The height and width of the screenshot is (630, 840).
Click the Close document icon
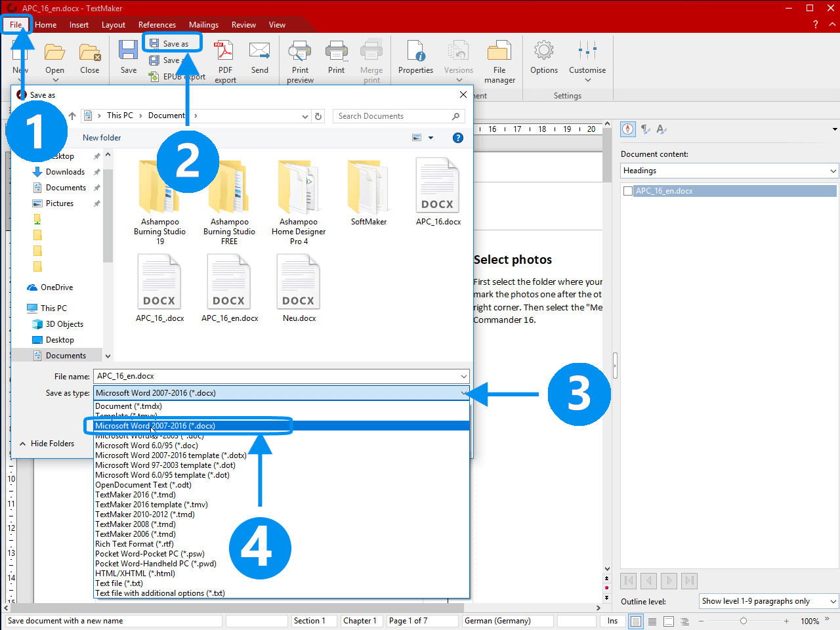89,52
